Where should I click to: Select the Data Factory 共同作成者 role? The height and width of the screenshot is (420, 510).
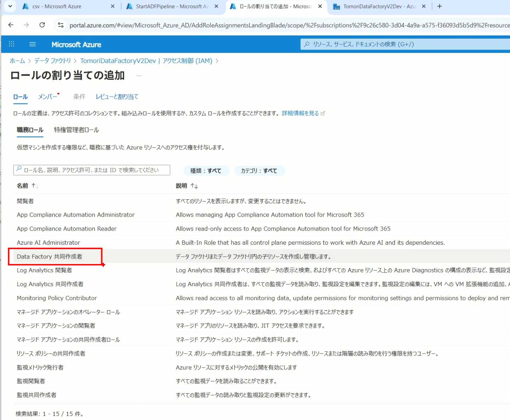(x=50, y=256)
